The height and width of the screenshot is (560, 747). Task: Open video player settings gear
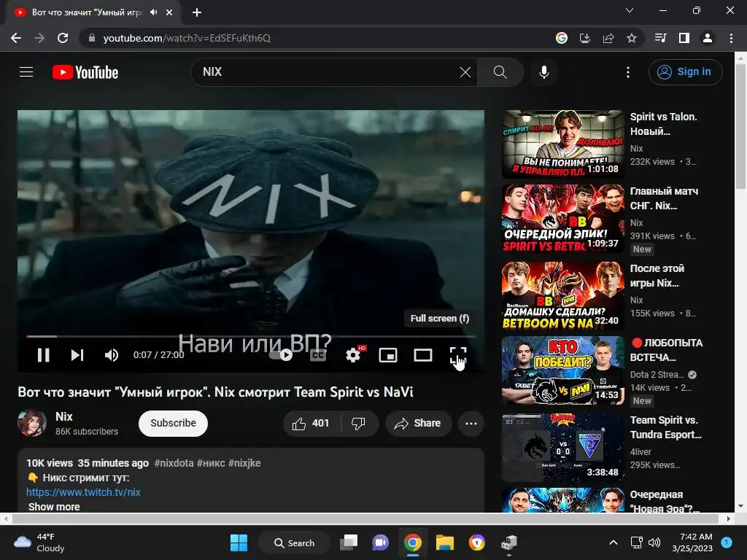(x=353, y=355)
